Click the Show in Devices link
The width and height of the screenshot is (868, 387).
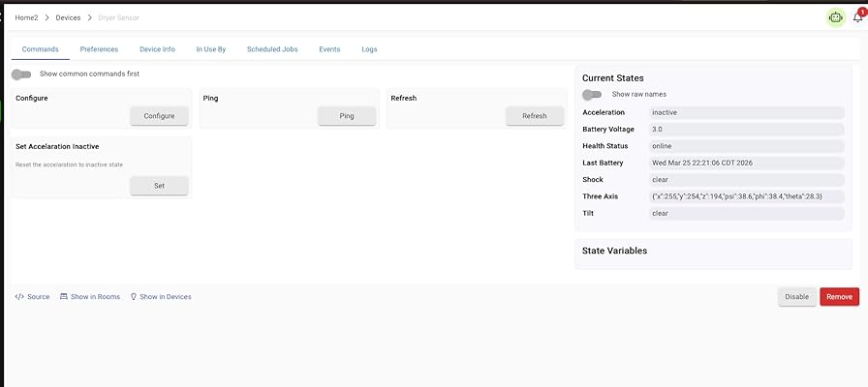[x=166, y=297]
